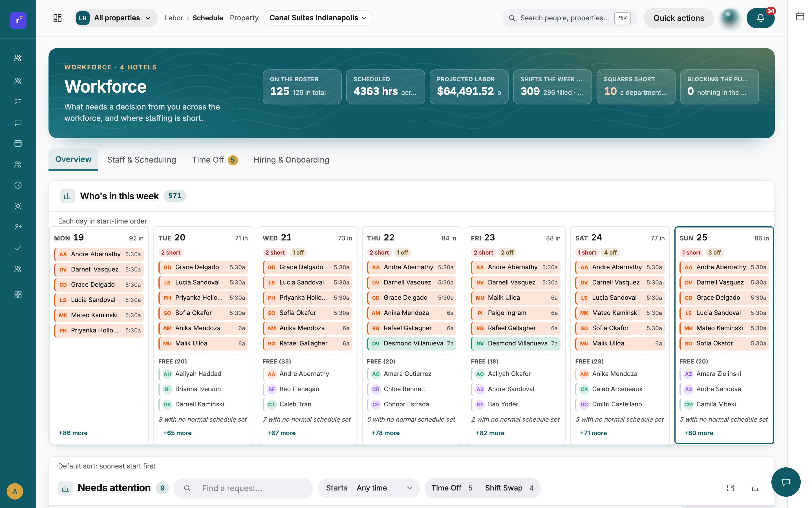
Task: Open the messages icon in sidebar
Action: coord(18,123)
